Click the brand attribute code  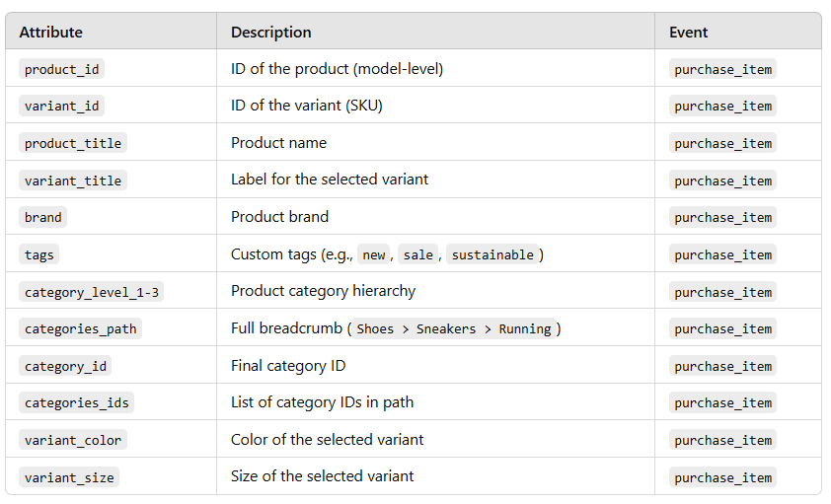(42, 217)
